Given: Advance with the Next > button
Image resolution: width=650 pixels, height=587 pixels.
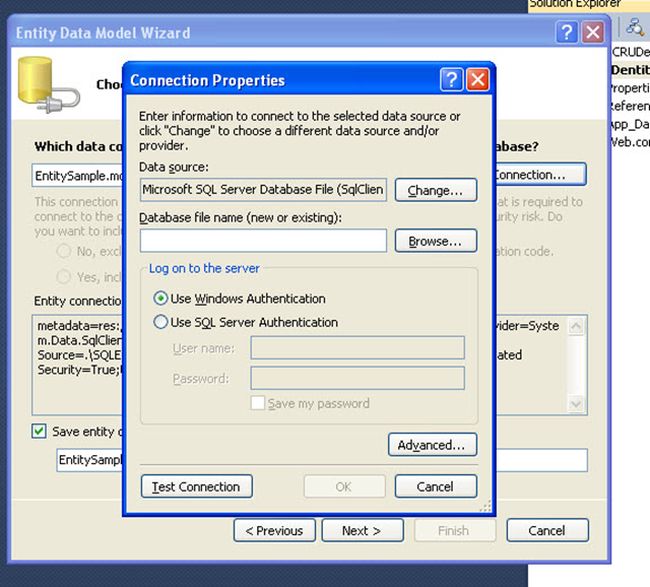Looking at the screenshot, I should tap(363, 530).
